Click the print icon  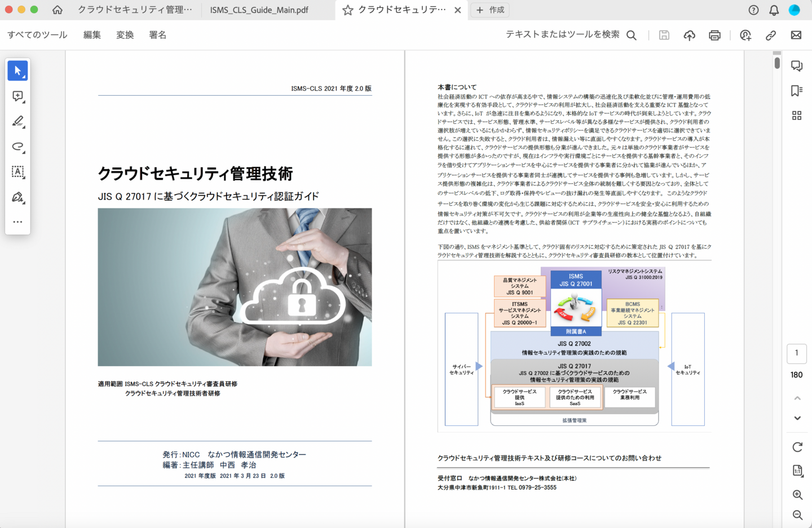714,35
